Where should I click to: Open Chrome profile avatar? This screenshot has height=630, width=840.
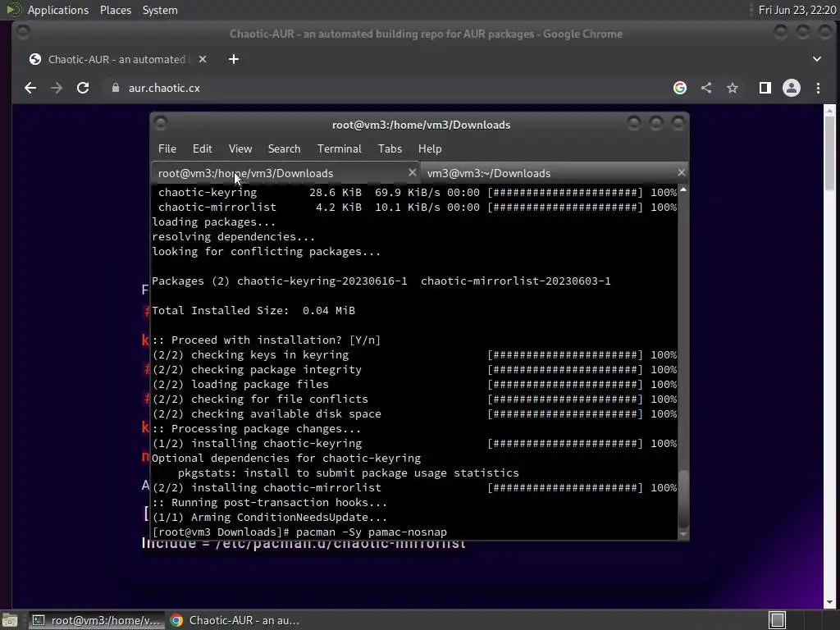coord(792,88)
